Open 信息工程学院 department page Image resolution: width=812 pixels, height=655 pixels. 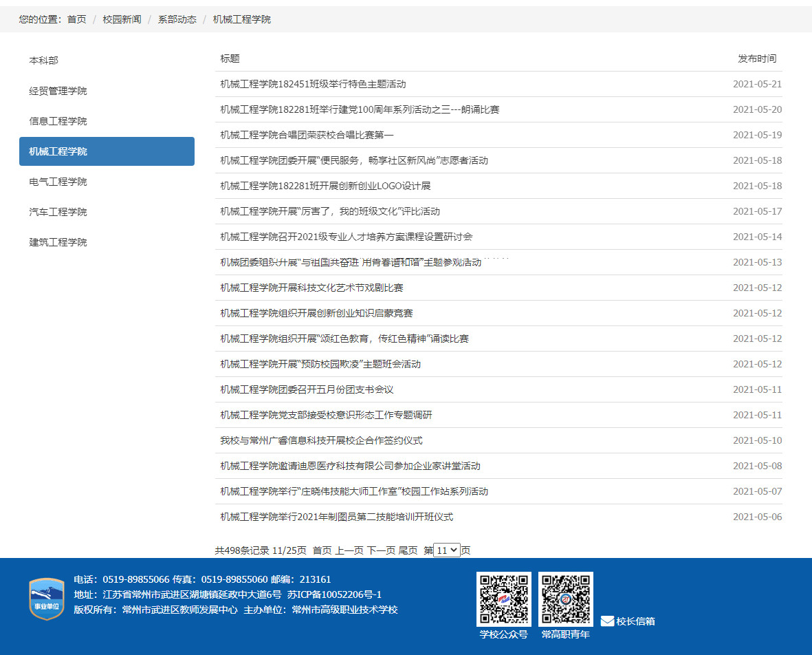pos(58,121)
